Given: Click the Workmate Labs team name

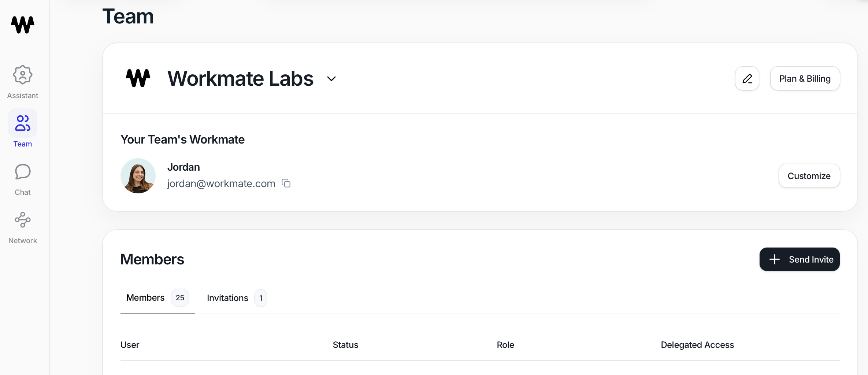Looking at the screenshot, I should click(x=240, y=78).
